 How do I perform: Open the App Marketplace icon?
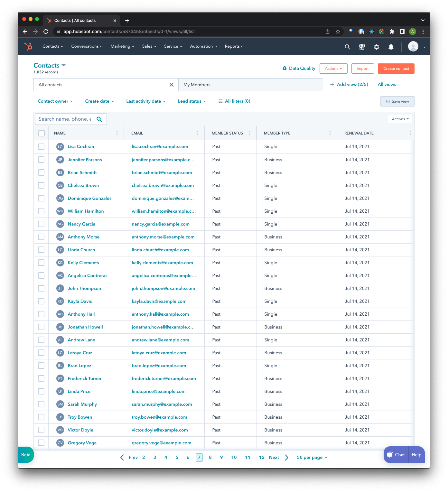coord(362,47)
